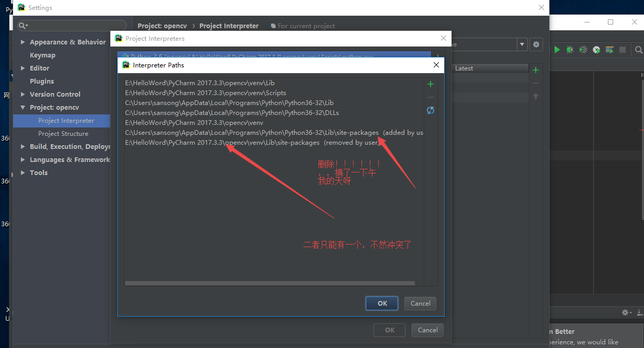Add a new interpreter path with the plus icon
644x348 pixels.
point(431,84)
